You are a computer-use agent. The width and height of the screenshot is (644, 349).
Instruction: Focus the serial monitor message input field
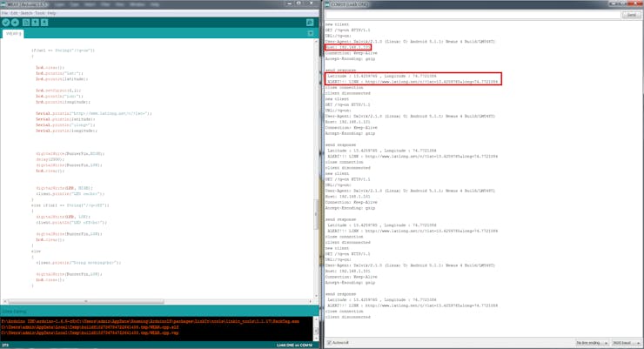pos(473,15)
